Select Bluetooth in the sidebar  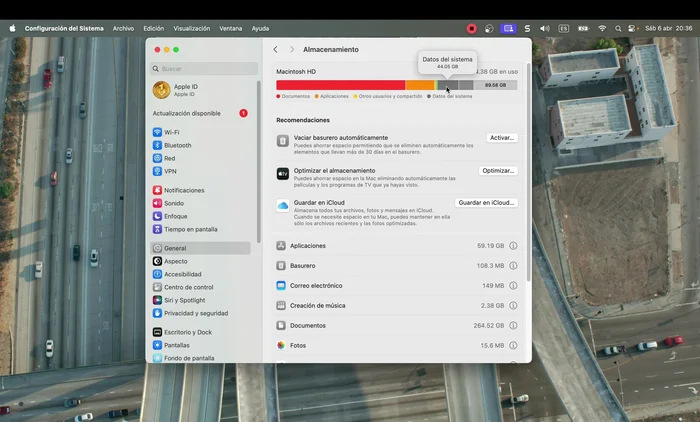tap(177, 145)
